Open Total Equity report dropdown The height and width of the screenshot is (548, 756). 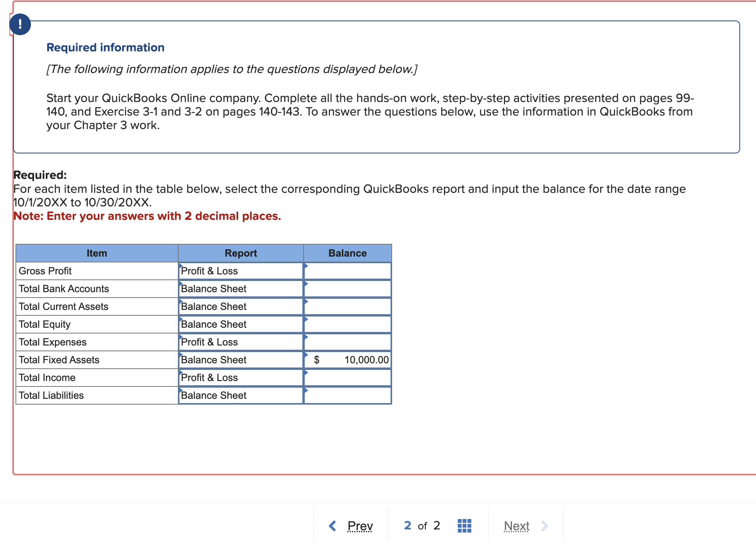coord(241,324)
